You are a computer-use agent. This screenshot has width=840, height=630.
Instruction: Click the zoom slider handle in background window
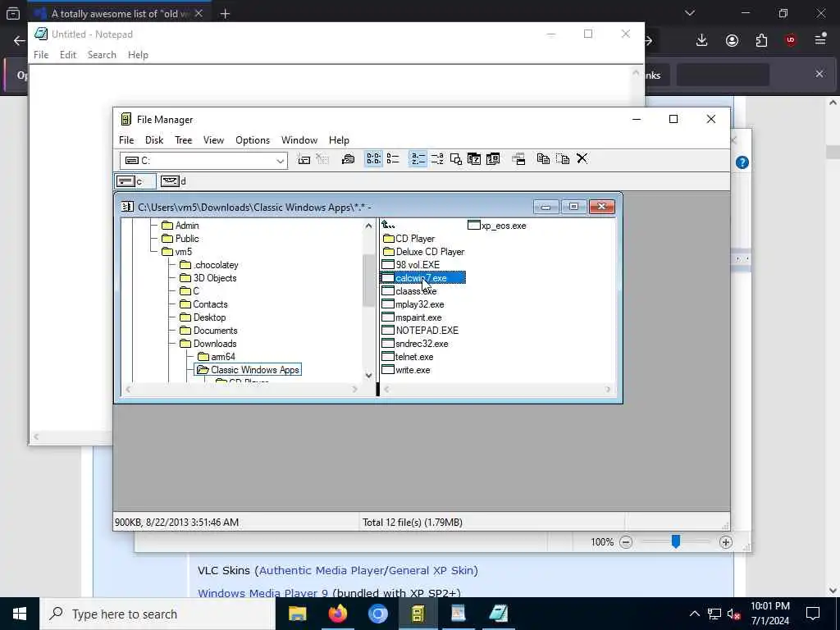click(x=676, y=541)
